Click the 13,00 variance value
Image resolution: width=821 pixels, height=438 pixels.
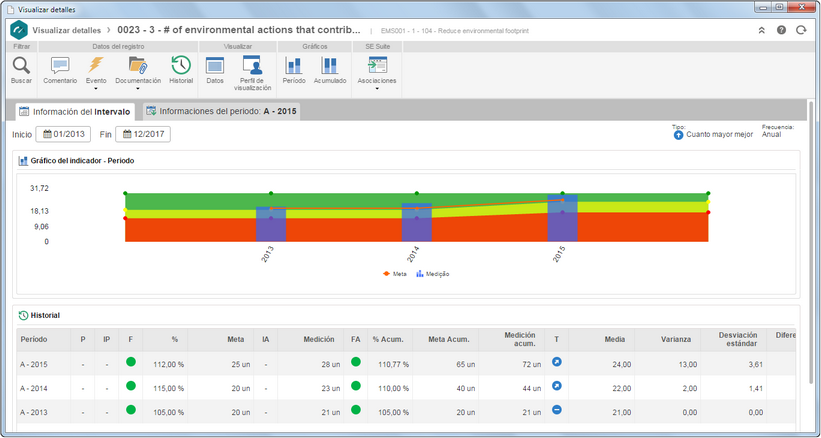pos(689,364)
